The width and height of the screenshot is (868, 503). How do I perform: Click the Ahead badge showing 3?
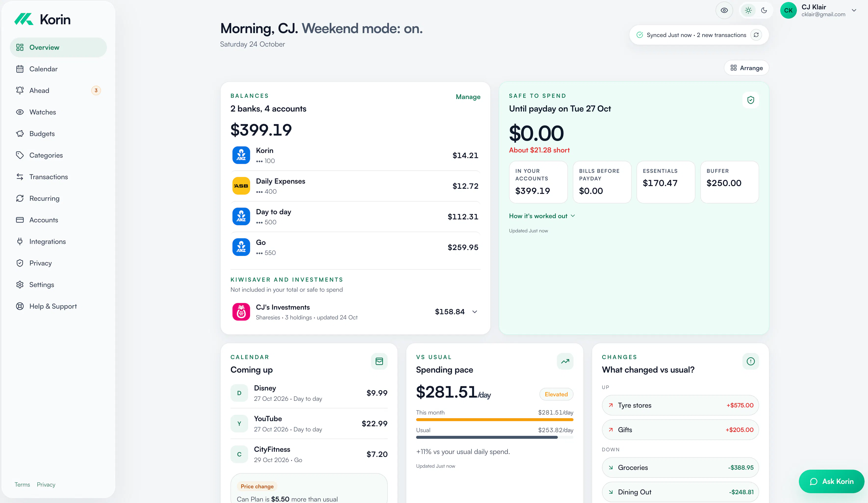tap(96, 90)
